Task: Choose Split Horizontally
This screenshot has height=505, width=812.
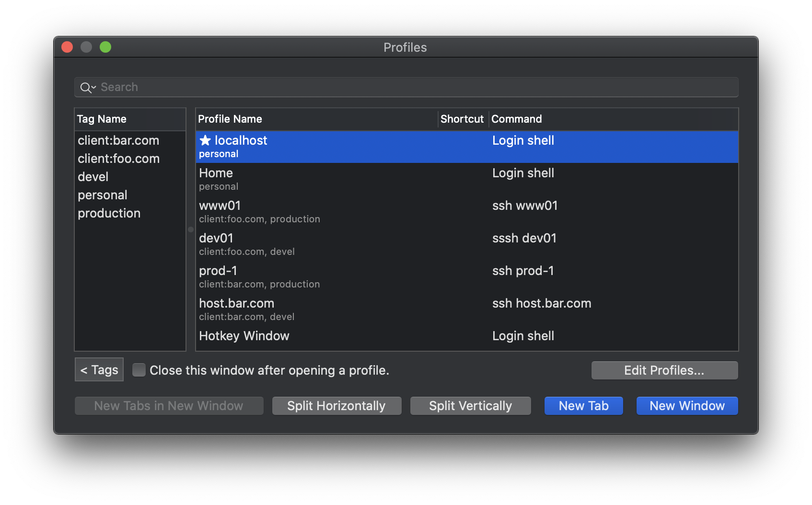Action: pos(336,406)
